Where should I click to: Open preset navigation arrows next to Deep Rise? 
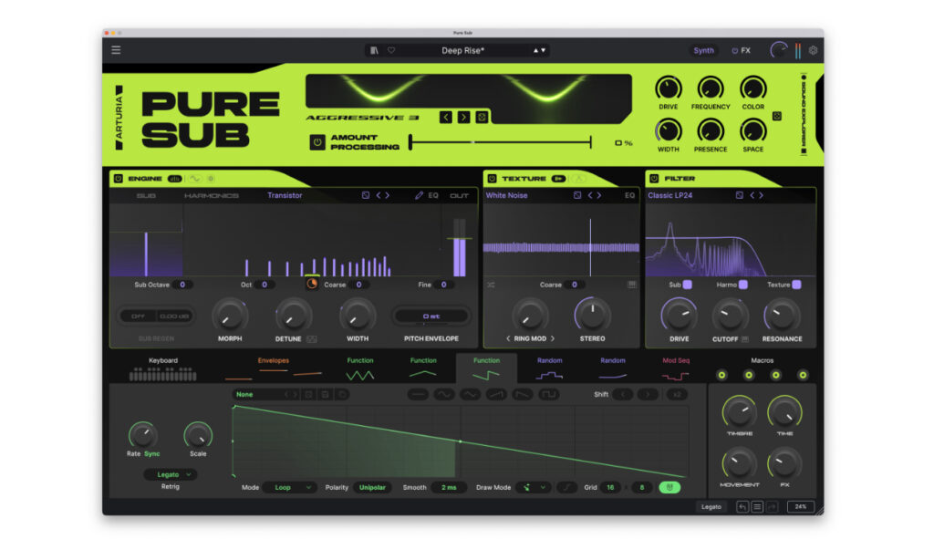point(539,51)
